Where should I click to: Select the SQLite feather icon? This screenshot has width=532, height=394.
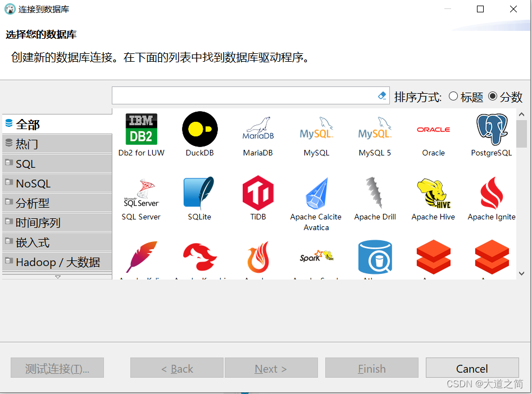pos(199,193)
